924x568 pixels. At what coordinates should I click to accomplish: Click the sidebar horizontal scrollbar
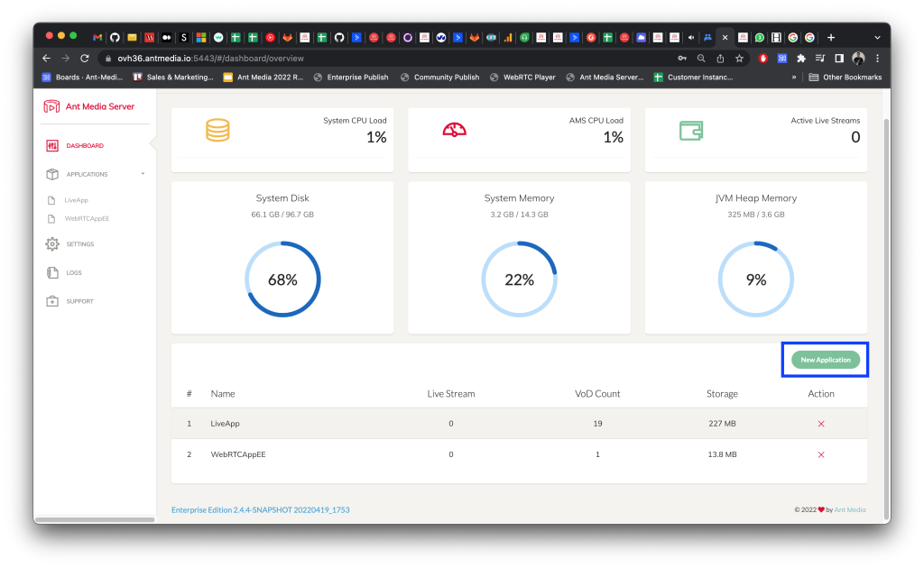pyautogui.click(x=96, y=519)
